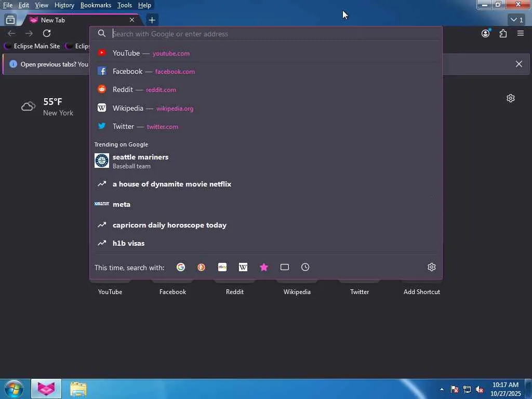Expand the list all tabs dropdown
Viewport: 532px width, 399px height.
coord(517,20)
